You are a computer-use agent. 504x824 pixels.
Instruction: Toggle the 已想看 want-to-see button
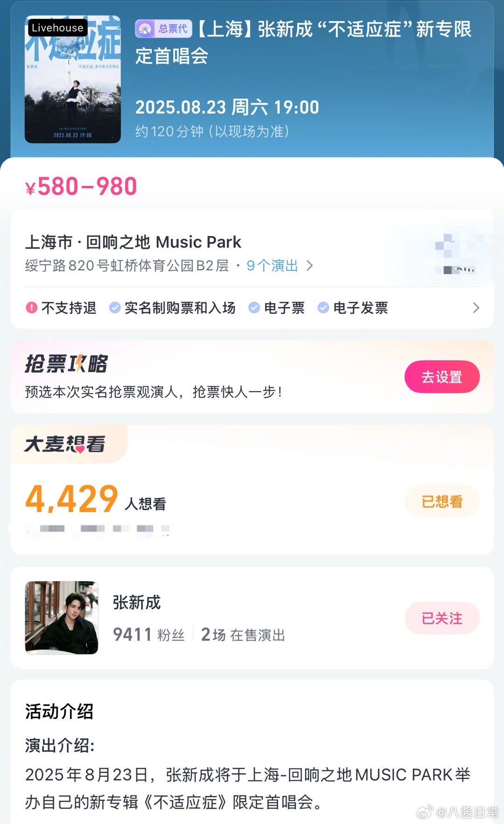(x=442, y=501)
